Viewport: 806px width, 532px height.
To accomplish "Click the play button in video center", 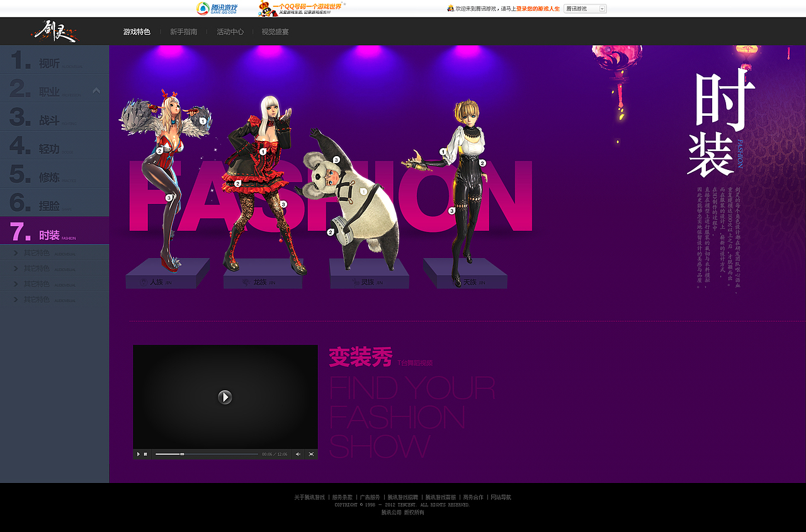I will [225, 397].
